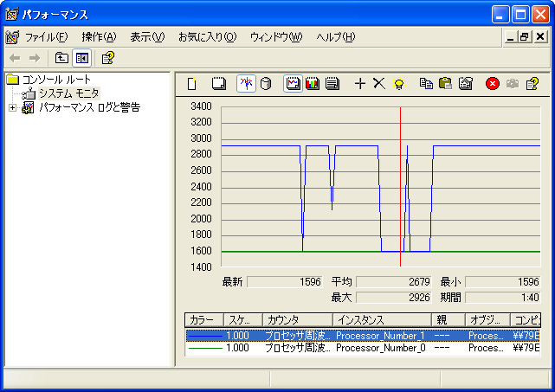Switch to Report view
This screenshot has height=392, width=555.
[332, 84]
